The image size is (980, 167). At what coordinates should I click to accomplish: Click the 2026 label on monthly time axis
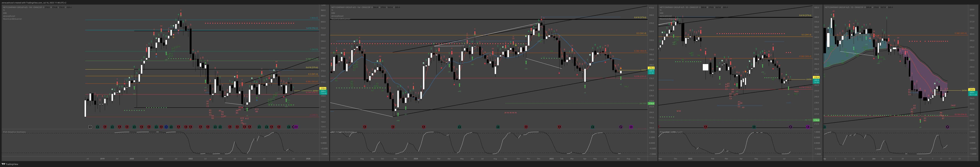308,159
